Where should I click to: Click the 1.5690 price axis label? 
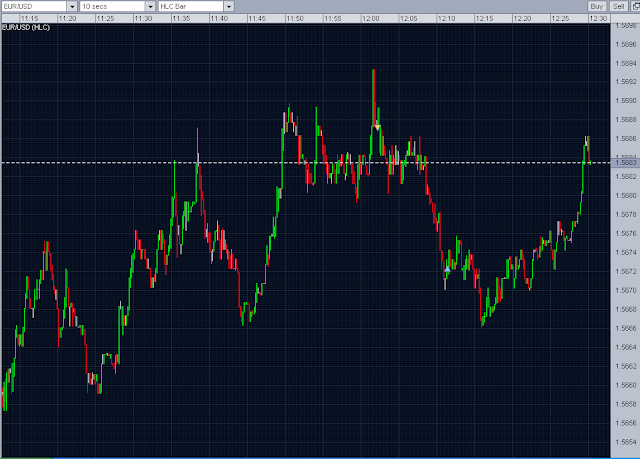click(x=626, y=100)
